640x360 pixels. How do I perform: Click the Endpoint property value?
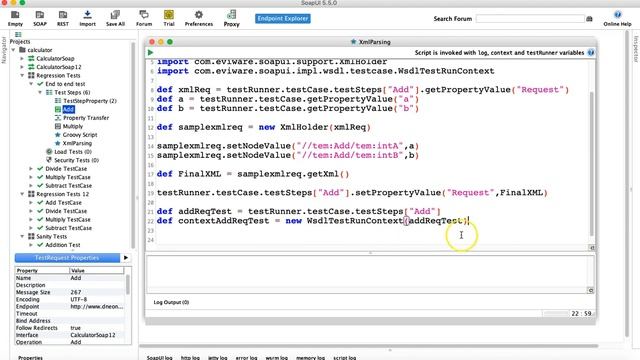coord(97,307)
